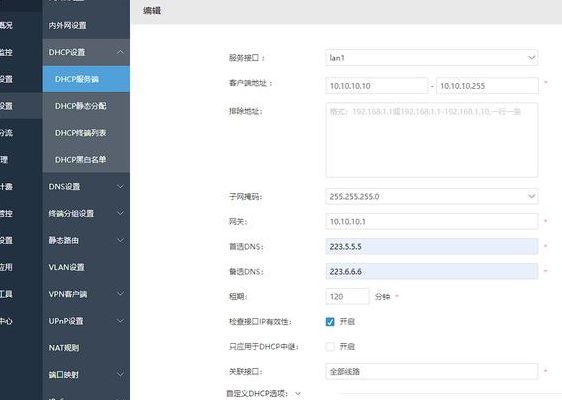Viewport: 562px width, 400px height.
Task: Collapse the DHCP设置 section chevron
Action: tap(120, 52)
